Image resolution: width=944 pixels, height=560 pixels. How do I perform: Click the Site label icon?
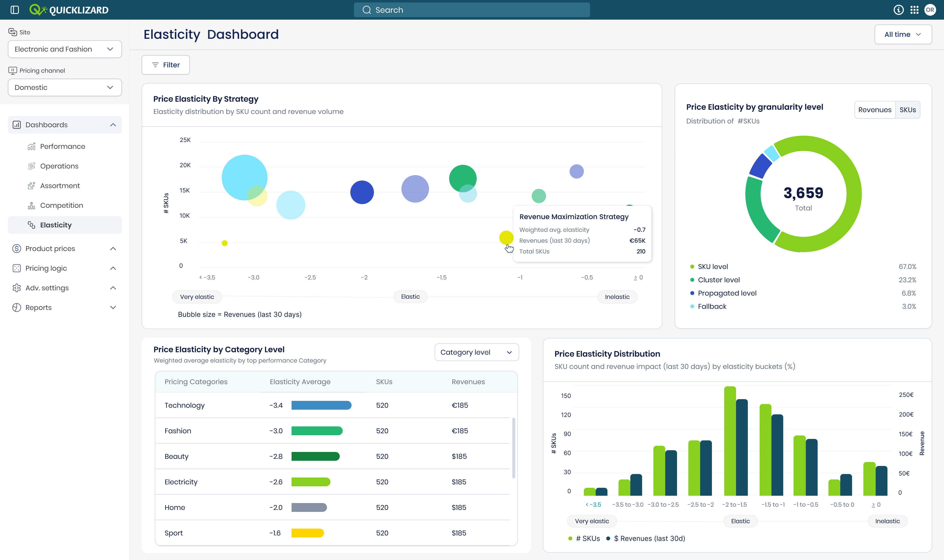click(13, 32)
